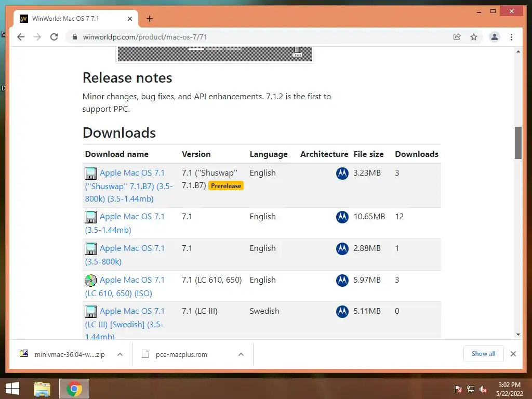The image size is (532, 399).
Task: Select the WinWorld: Mac OS 7 7.1 tab
Action: (76, 19)
